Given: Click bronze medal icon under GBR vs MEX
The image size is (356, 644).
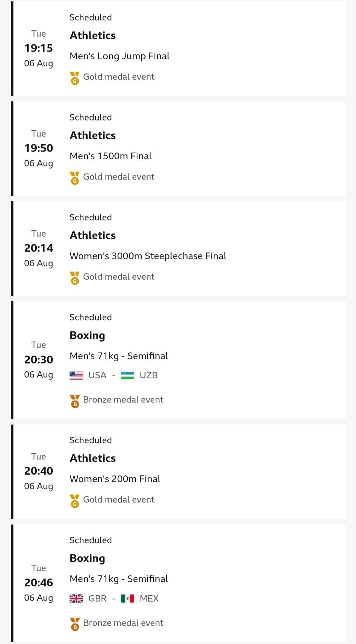Looking at the screenshot, I should pyautogui.click(x=75, y=624).
